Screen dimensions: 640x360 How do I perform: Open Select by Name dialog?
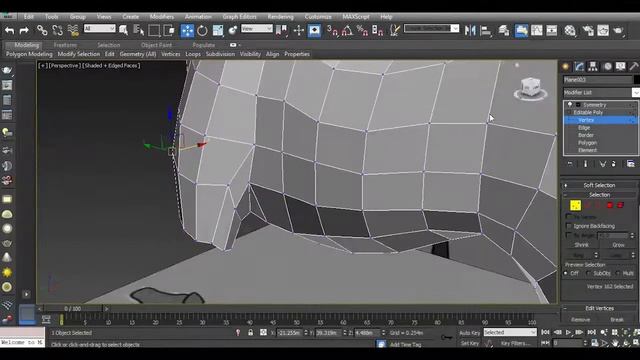139,30
